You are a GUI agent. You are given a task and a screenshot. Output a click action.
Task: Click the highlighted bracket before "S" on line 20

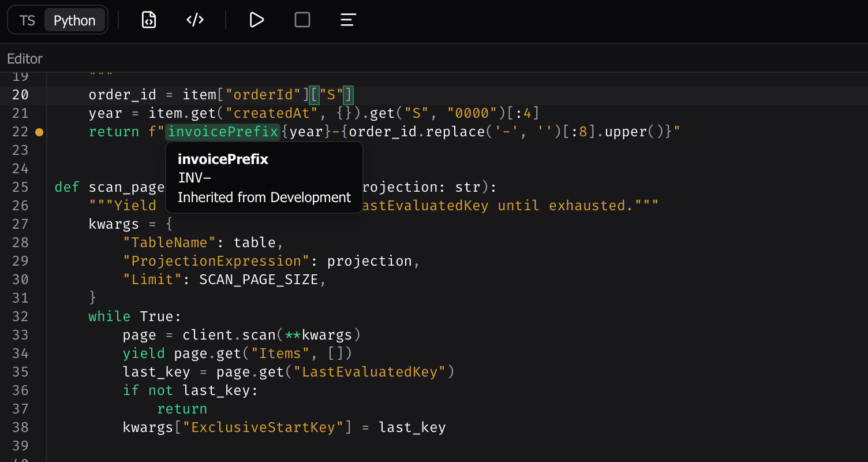314,95
